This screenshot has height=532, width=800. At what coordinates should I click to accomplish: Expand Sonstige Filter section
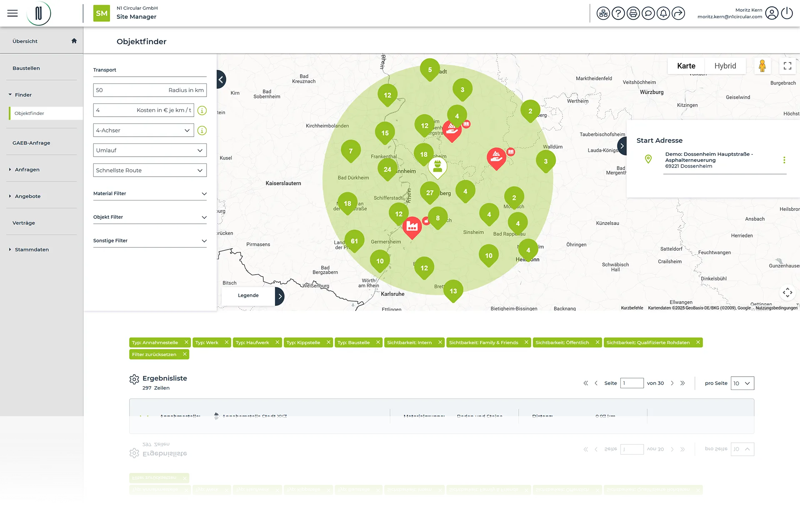point(150,241)
